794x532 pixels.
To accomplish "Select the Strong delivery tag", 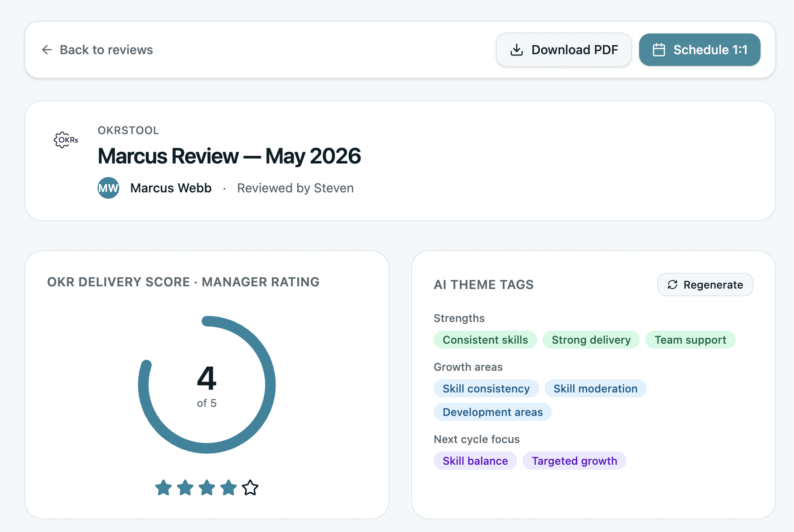I will (591, 340).
